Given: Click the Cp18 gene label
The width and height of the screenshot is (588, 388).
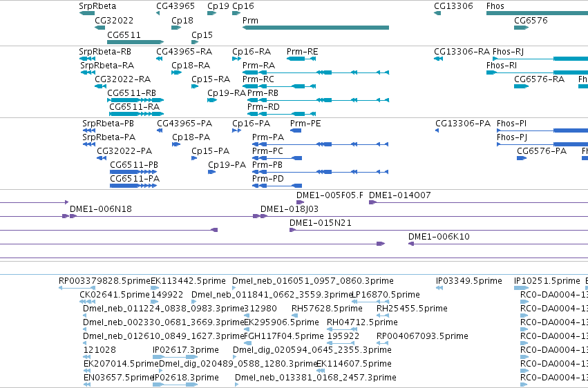Looking at the screenshot, I should 182,20.
